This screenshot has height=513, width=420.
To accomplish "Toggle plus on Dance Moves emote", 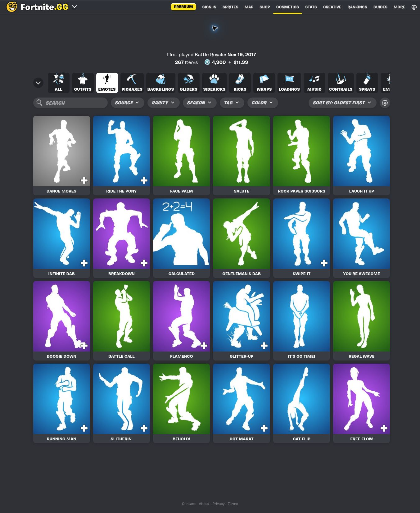I will (x=84, y=180).
